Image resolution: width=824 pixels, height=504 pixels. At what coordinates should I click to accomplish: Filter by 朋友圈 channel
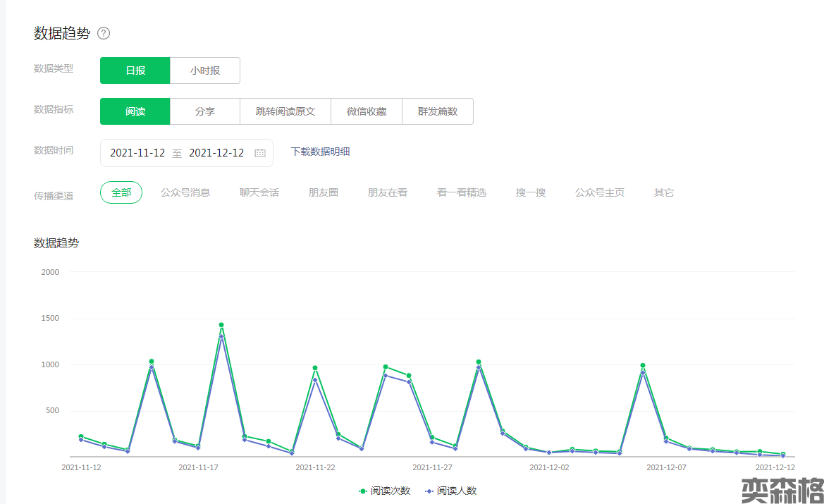coord(324,192)
